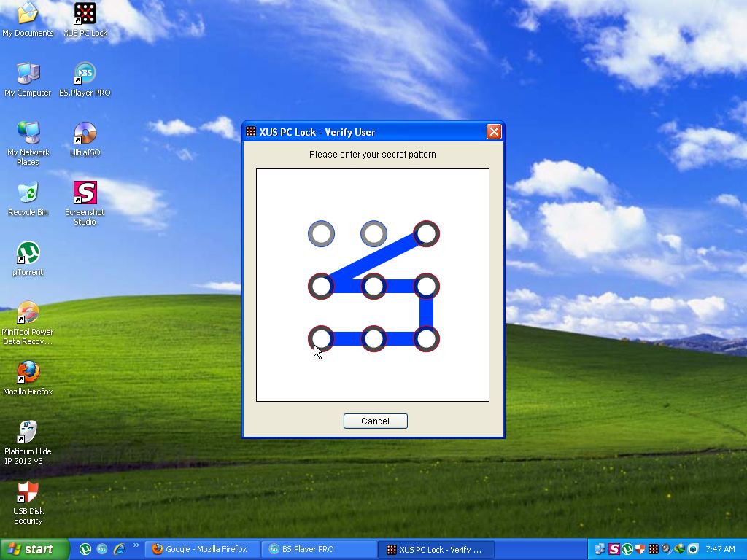The image size is (747, 560).
Task: Select the µTorrent desktop shortcut
Action: point(28,253)
